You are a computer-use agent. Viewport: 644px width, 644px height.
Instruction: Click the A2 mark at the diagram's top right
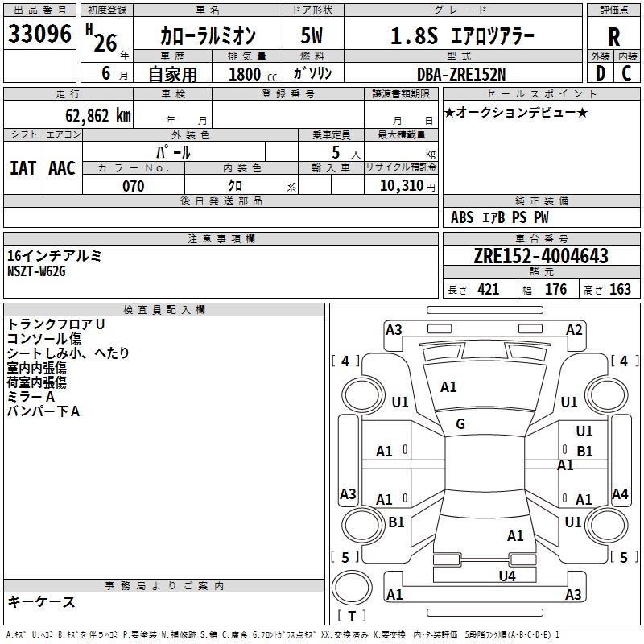click(x=574, y=329)
